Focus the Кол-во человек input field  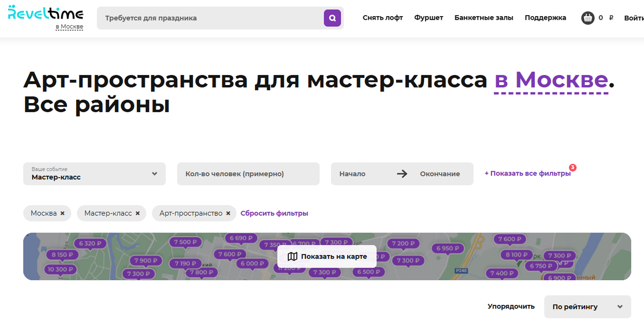point(248,174)
